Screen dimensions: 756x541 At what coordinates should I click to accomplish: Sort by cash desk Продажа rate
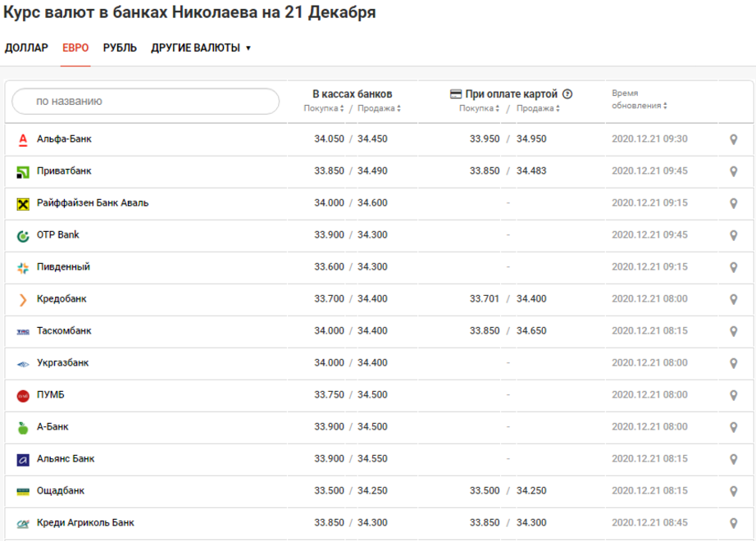pos(378,108)
